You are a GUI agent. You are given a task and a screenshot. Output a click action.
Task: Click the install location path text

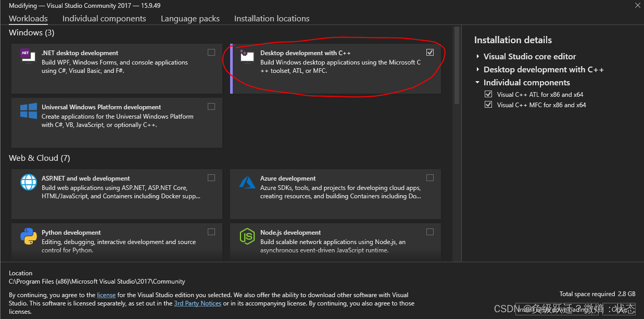coord(97,282)
